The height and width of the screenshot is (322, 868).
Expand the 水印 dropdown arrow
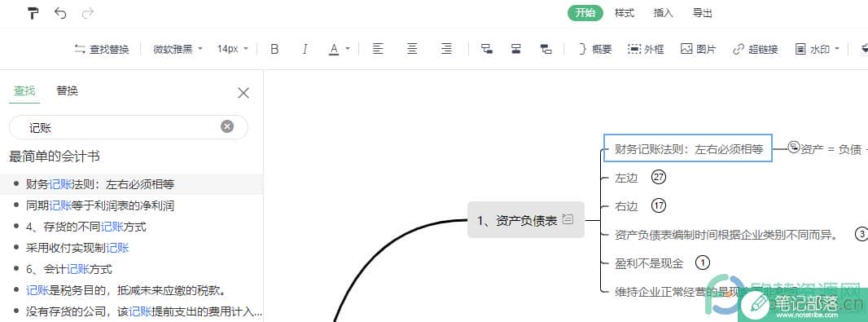click(x=836, y=49)
